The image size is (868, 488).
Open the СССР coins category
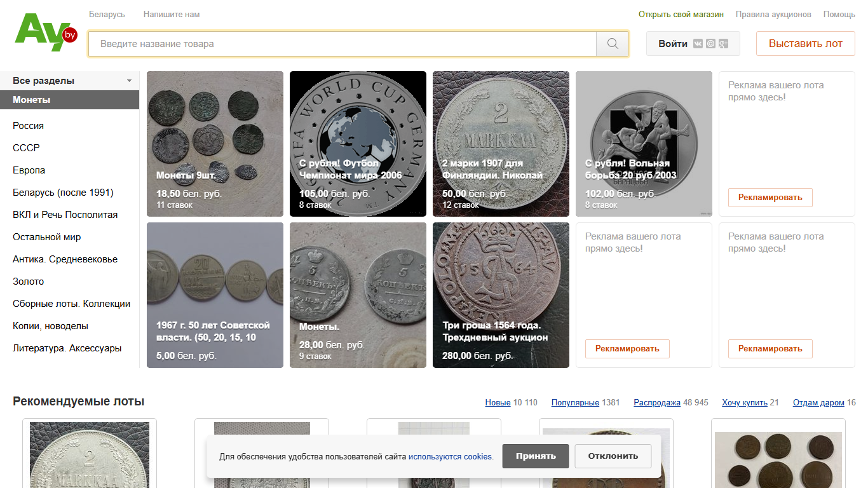click(x=26, y=148)
